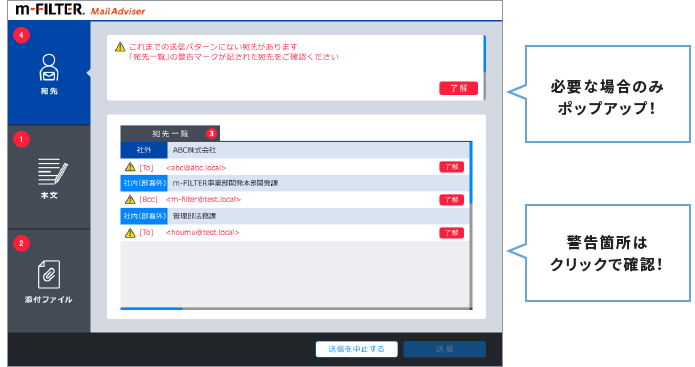Click the 社外 category label
Viewport: 695px width, 367px height.
point(144,150)
